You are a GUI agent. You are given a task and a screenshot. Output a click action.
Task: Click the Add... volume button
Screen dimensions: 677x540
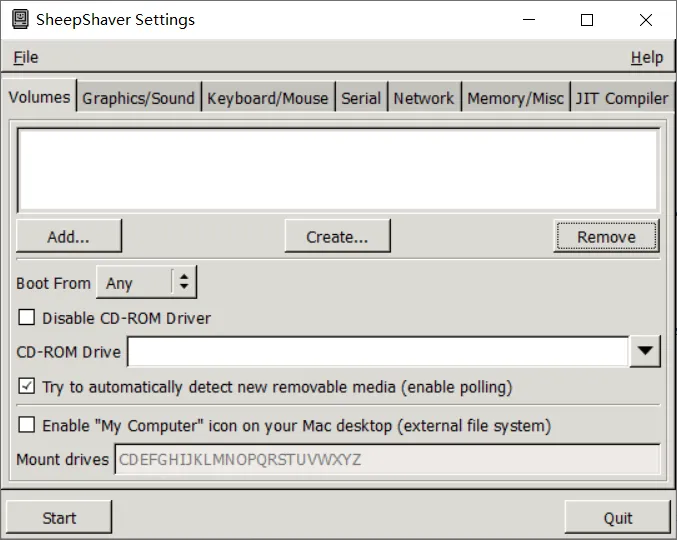click(69, 236)
